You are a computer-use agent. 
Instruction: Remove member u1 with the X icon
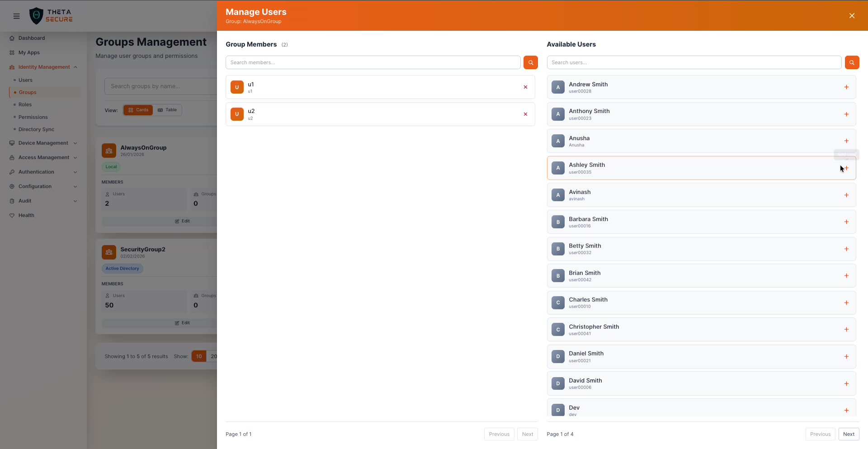tap(525, 87)
